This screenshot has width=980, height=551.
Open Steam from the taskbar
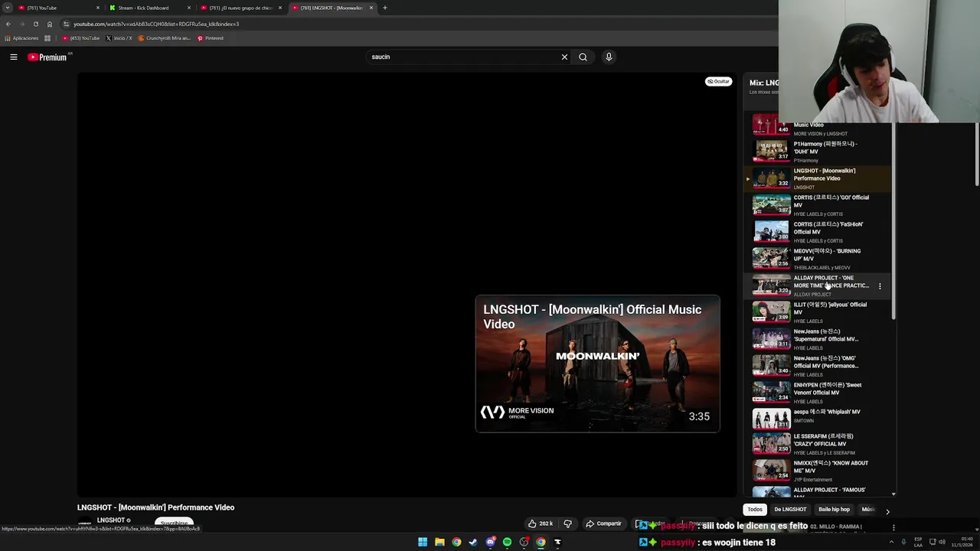[x=473, y=542]
